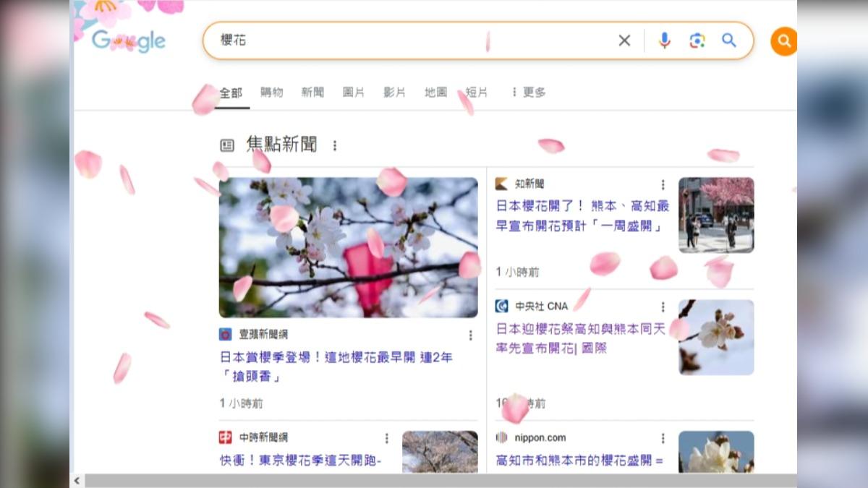This screenshot has width=868, height=488.
Task: Open headline 日本賞櫻季登場 article link
Action: 336,367
